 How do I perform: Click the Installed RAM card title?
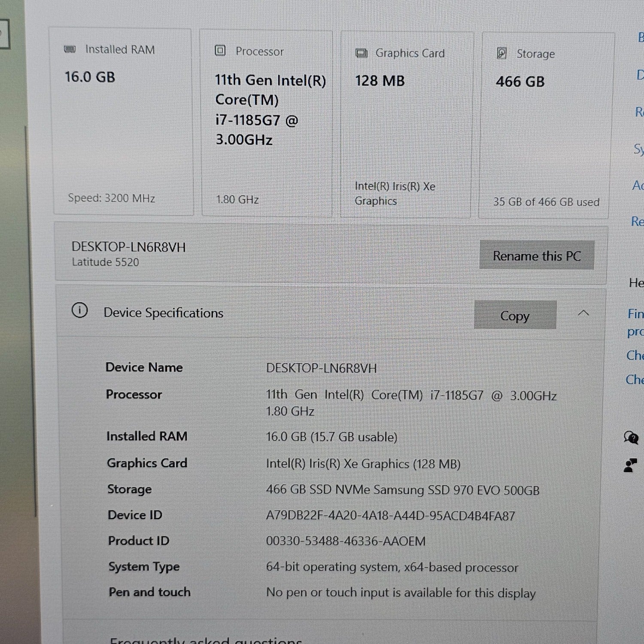click(x=120, y=49)
